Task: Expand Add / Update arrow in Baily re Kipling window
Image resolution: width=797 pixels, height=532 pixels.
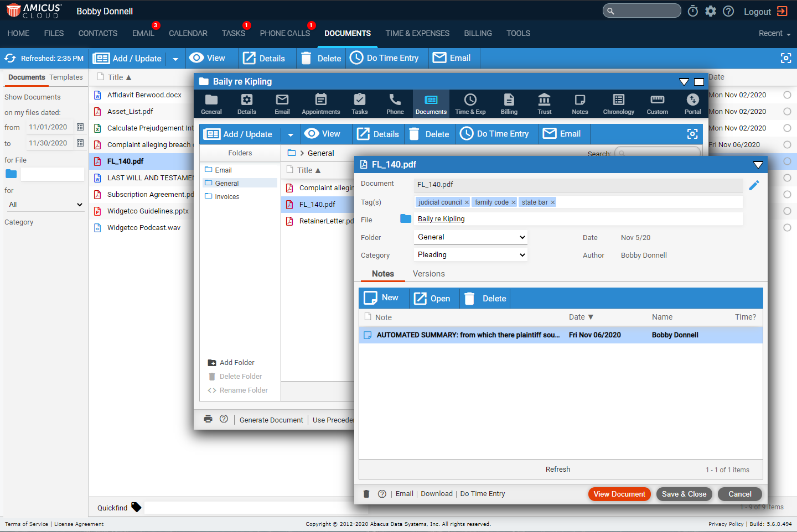Action: point(291,134)
